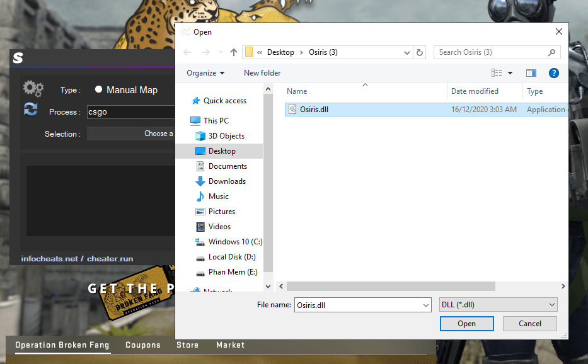
Task: Select Quick access in navigation pane
Action: pos(219,101)
